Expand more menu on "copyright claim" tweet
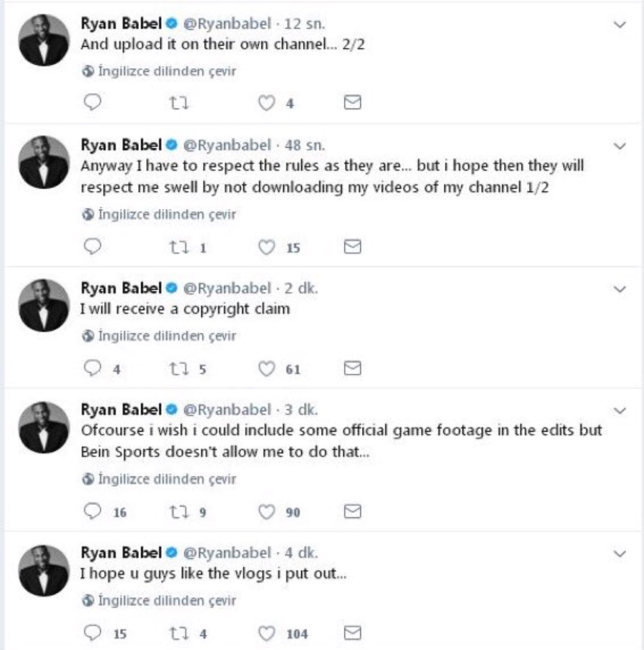The image size is (644, 650). (620, 289)
